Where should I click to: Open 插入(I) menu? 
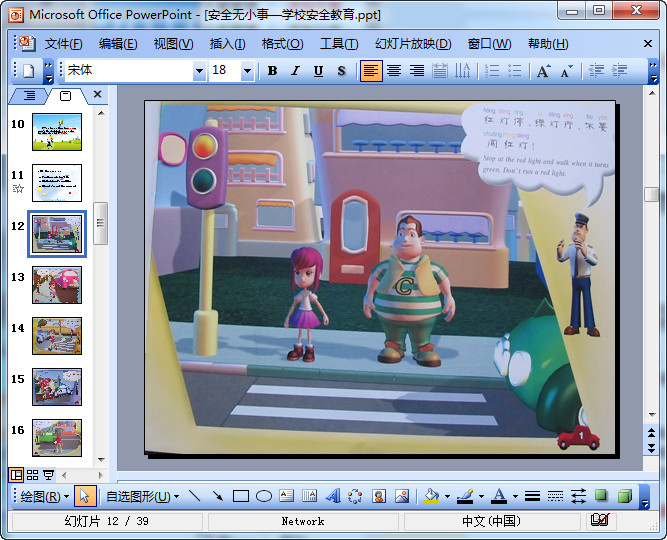point(227,44)
